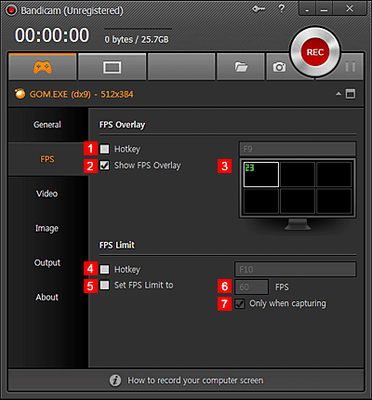Open the output folder icon
Image resolution: width=372 pixels, height=400 pixels.
click(x=241, y=67)
